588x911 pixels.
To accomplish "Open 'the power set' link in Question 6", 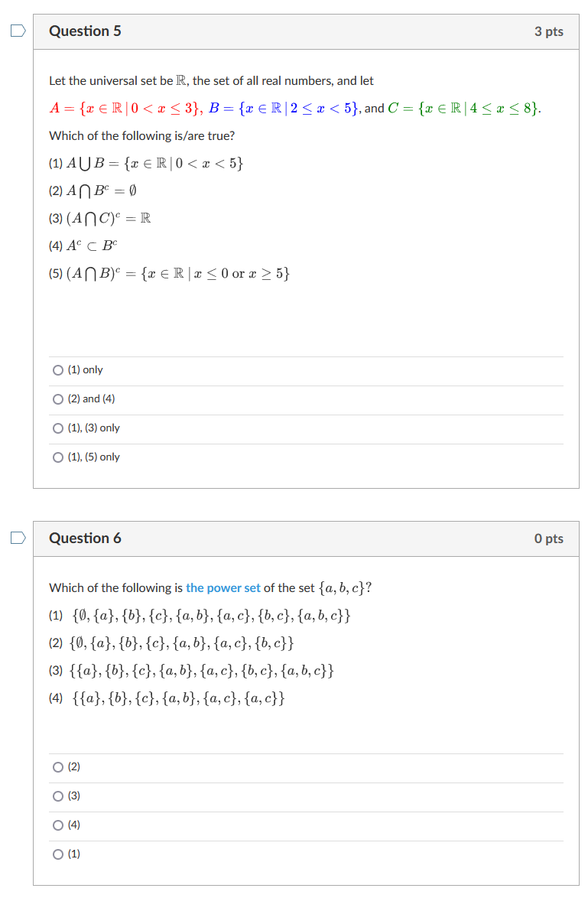I will click(223, 587).
